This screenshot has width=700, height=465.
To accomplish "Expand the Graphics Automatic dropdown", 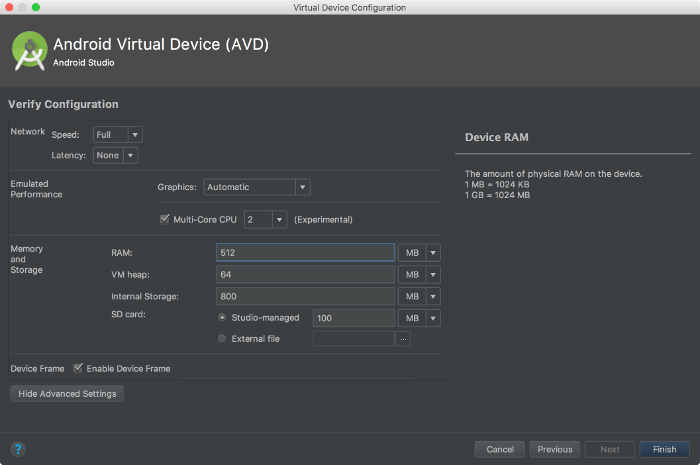I will click(x=257, y=187).
